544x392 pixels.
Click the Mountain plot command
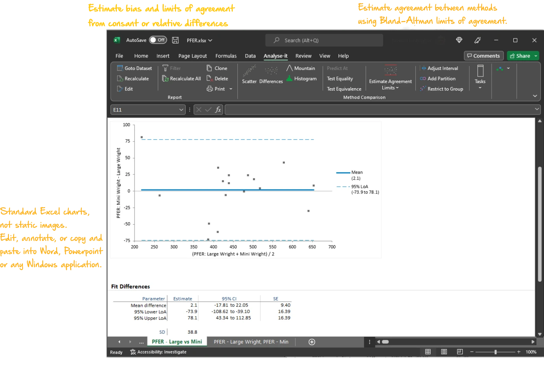301,68
